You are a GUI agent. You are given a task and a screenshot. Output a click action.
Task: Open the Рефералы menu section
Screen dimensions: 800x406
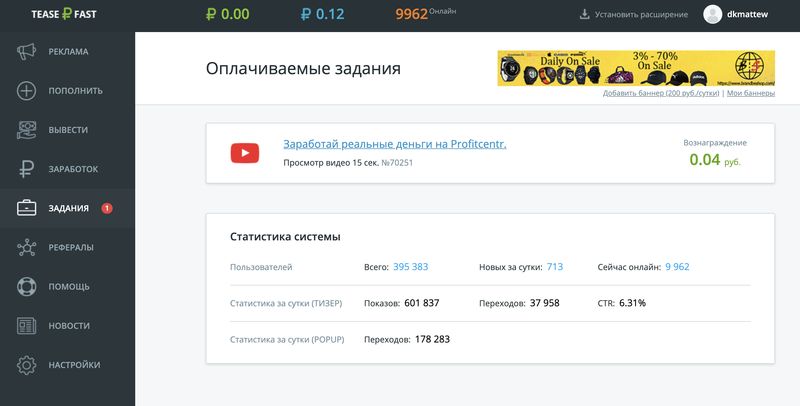point(71,248)
